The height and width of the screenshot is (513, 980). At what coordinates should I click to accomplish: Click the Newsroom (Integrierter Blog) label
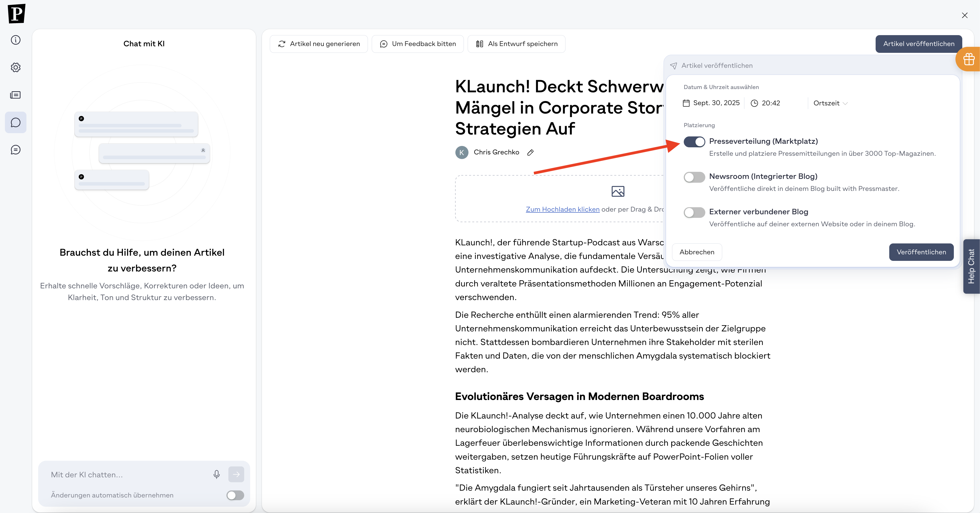coord(763,176)
